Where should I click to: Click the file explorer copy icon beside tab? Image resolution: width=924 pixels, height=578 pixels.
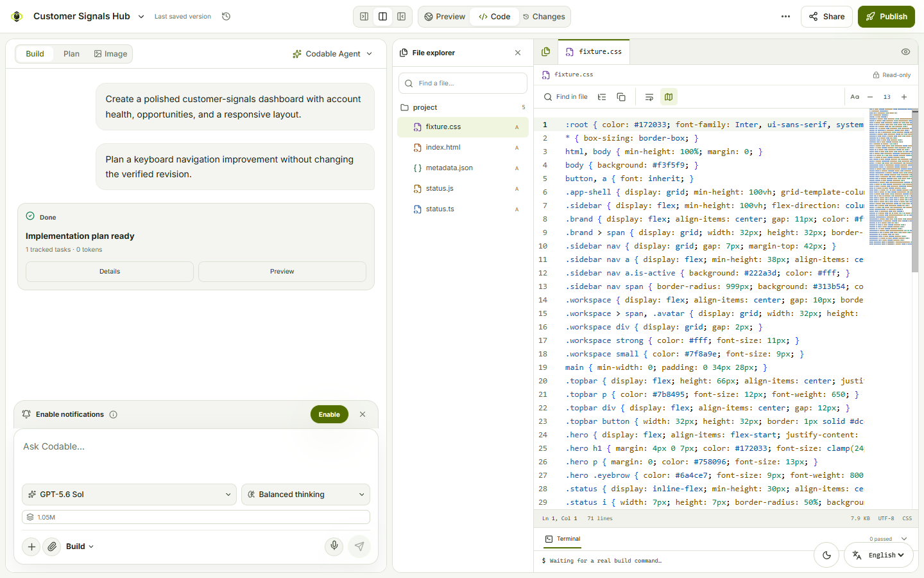545,51
